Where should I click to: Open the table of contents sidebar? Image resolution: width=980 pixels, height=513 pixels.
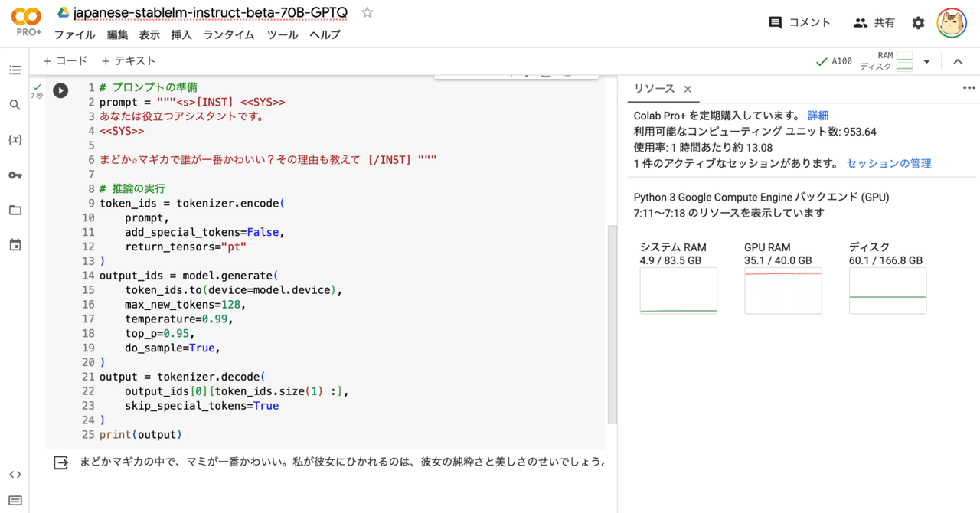tap(15, 70)
